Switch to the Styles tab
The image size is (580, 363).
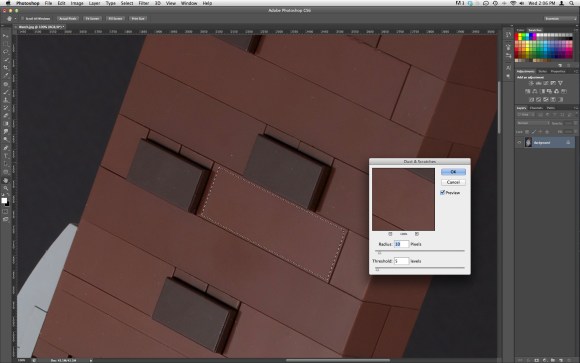(x=543, y=71)
